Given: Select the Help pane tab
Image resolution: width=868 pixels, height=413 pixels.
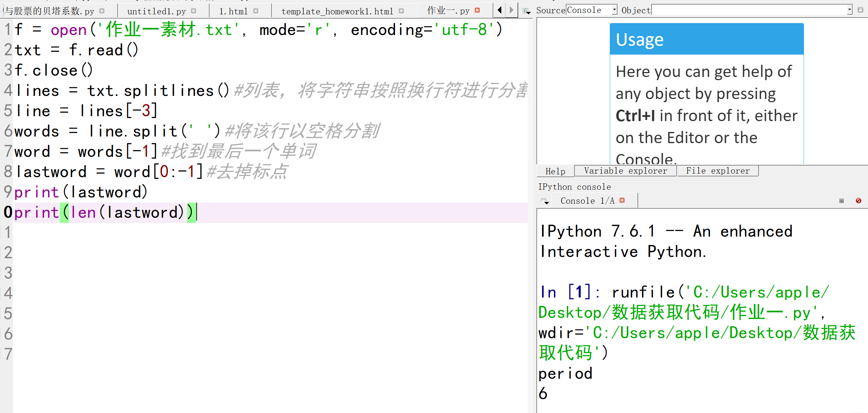Looking at the screenshot, I should click(555, 171).
